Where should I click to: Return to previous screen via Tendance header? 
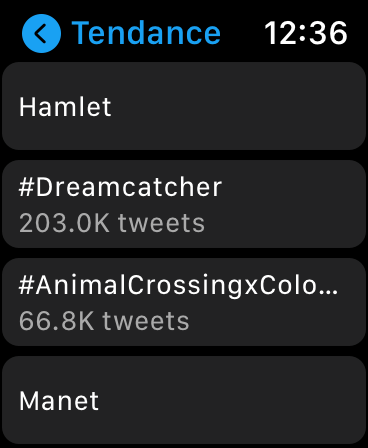tap(146, 33)
